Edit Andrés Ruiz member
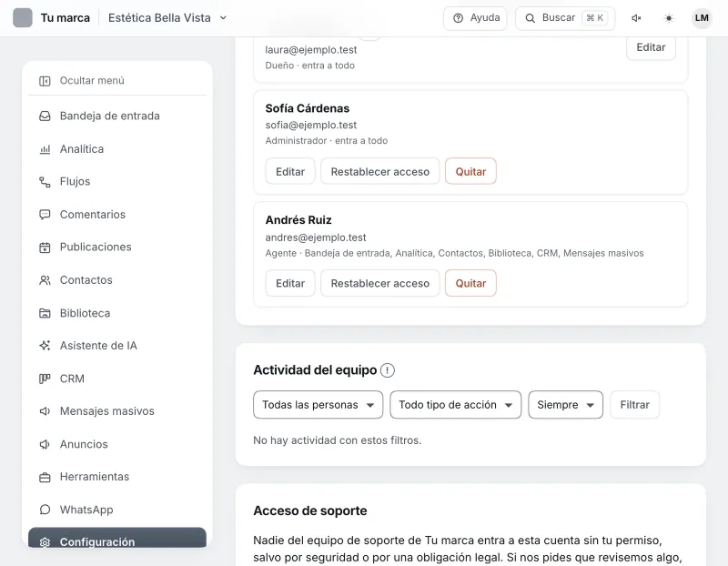This screenshot has height=566, width=728. click(x=290, y=283)
